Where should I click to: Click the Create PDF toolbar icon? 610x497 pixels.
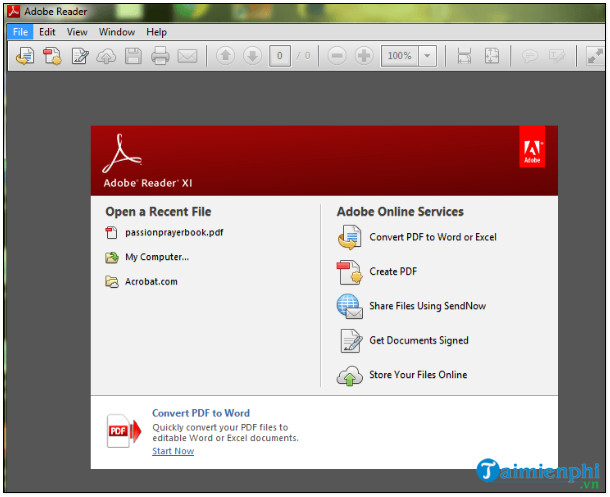(52, 56)
